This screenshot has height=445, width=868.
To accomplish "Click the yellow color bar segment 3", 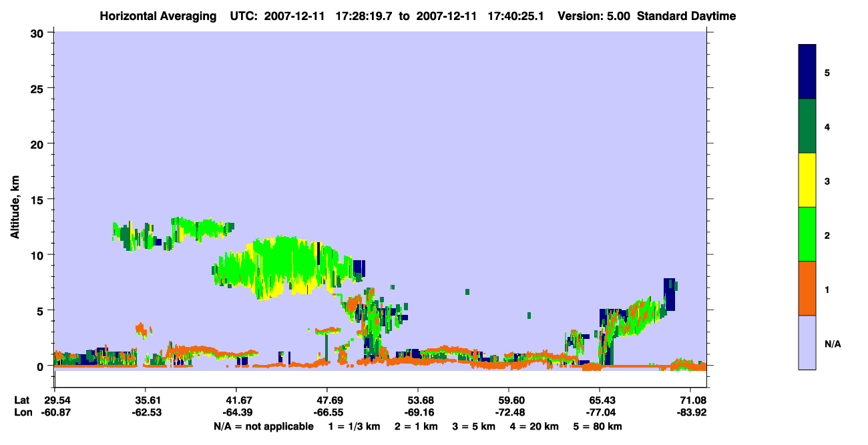I will 807,180.
